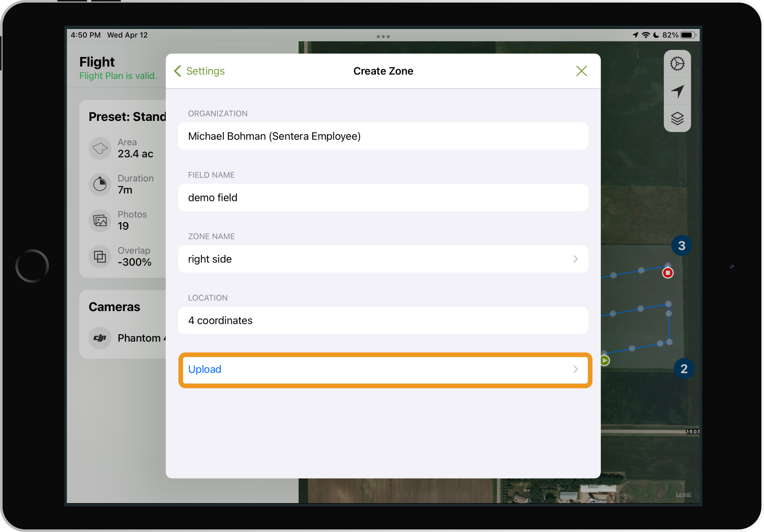Image resolution: width=764 pixels, height=532 pixels.
Task: Tap the Area polygon icon
Action: point(100,148)
